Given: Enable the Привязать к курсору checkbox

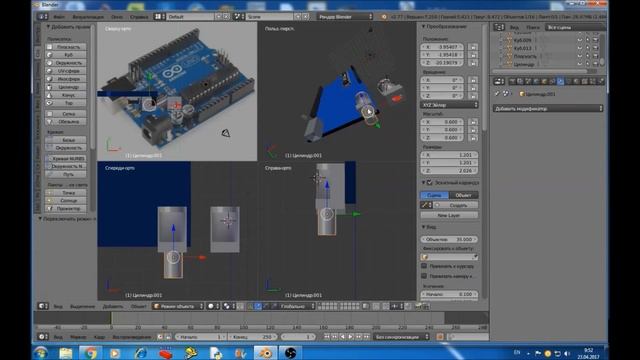Looking at the screenshot, I should click(424, 266).
